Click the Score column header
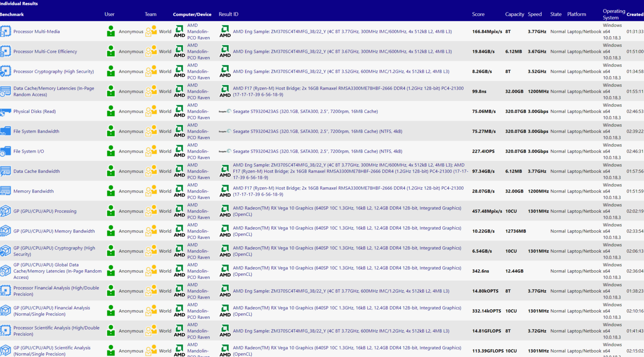Screen dimensions: 644x357 [478, 14]
